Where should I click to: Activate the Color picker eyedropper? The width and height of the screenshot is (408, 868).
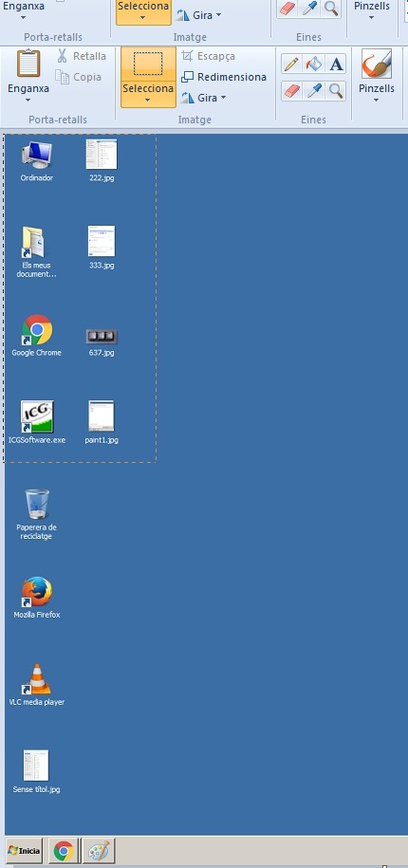click(x=314, y=91)
